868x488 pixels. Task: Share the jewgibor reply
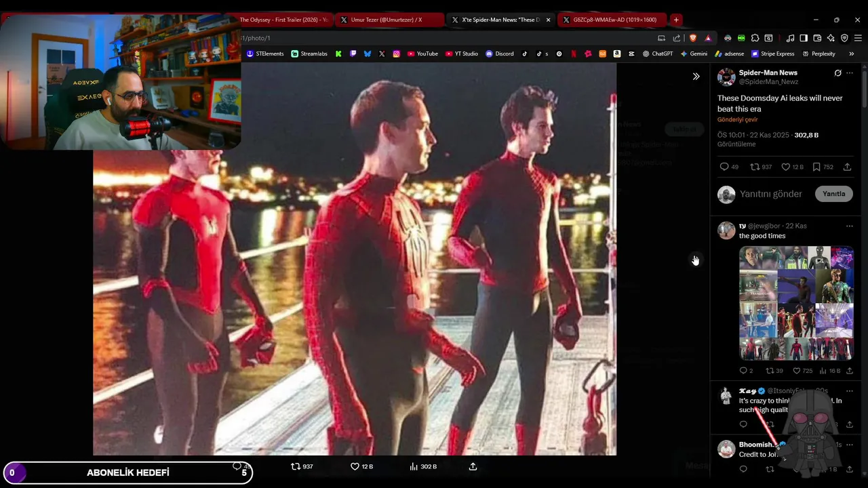(x=850, y=371)
